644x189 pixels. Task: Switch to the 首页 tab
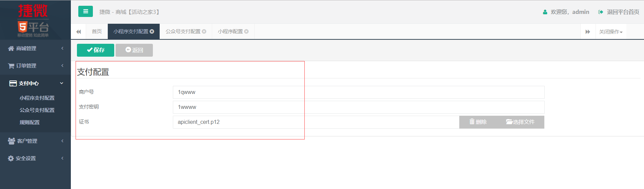coord(97,32)
